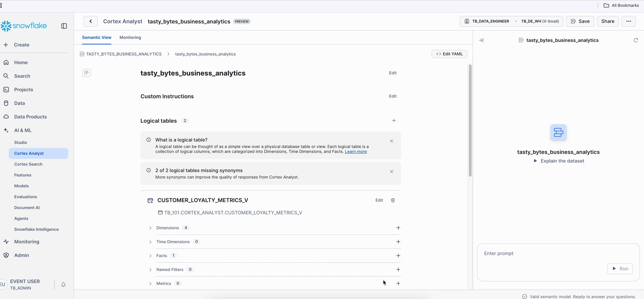Delete CUSTOMER_LOYALTY_METRICS_V with the trash icon

(x=393, y=200)
